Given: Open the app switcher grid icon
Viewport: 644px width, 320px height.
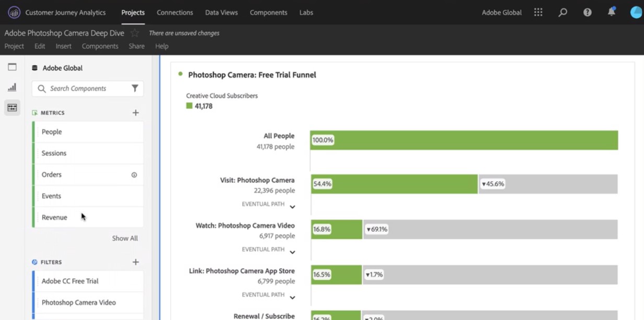Looking at the screenshot, I should [538, 12].
